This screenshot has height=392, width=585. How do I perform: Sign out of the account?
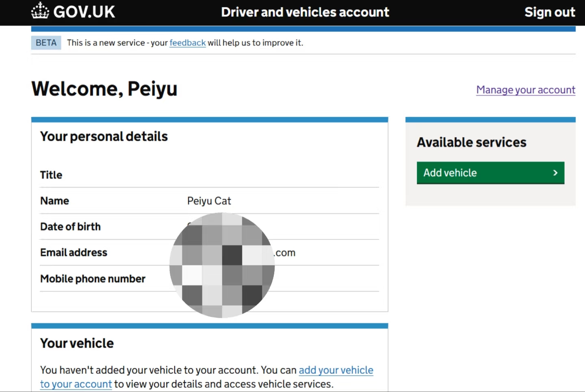click(549, 12)
